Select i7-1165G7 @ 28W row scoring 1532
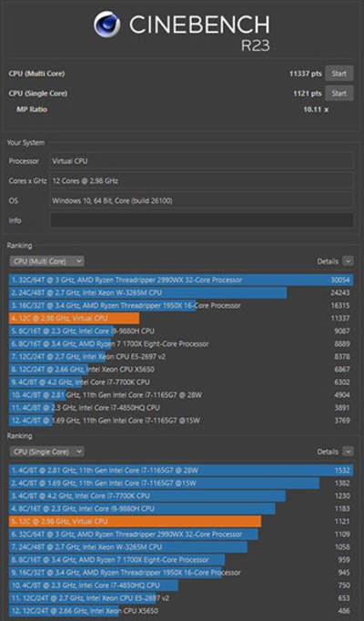The image size is (364, 621). [181, 471]
